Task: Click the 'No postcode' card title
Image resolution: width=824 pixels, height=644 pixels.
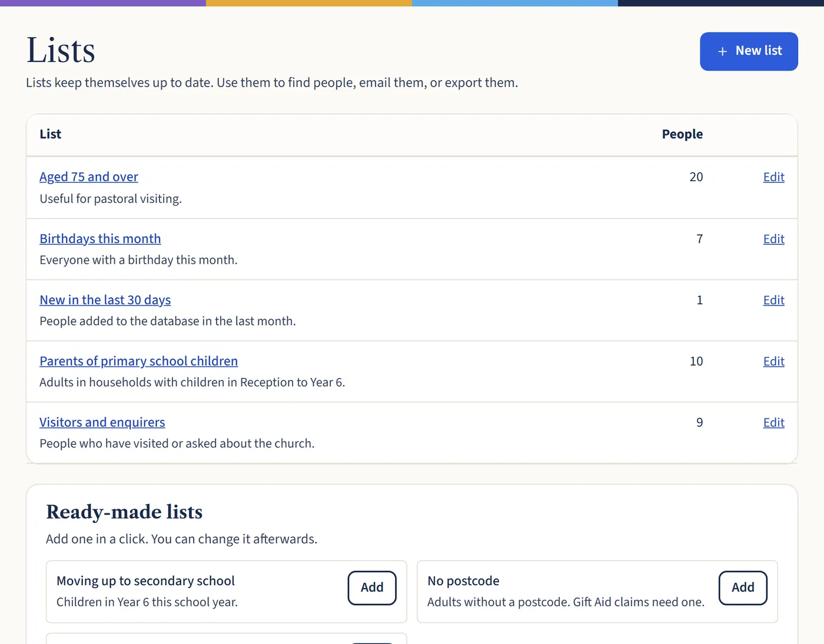Action: click(463, 581)
